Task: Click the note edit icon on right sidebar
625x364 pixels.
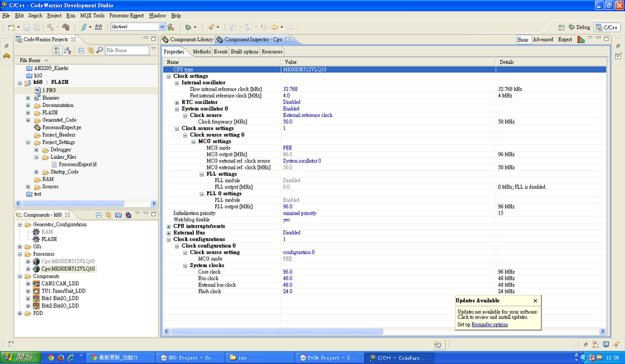Action: 618,56
